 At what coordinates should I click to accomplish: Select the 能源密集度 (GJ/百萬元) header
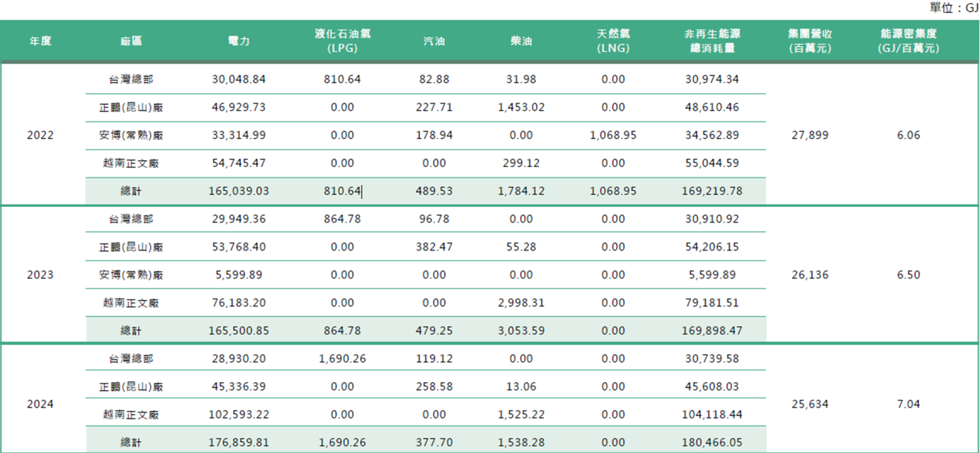(909, 41)
